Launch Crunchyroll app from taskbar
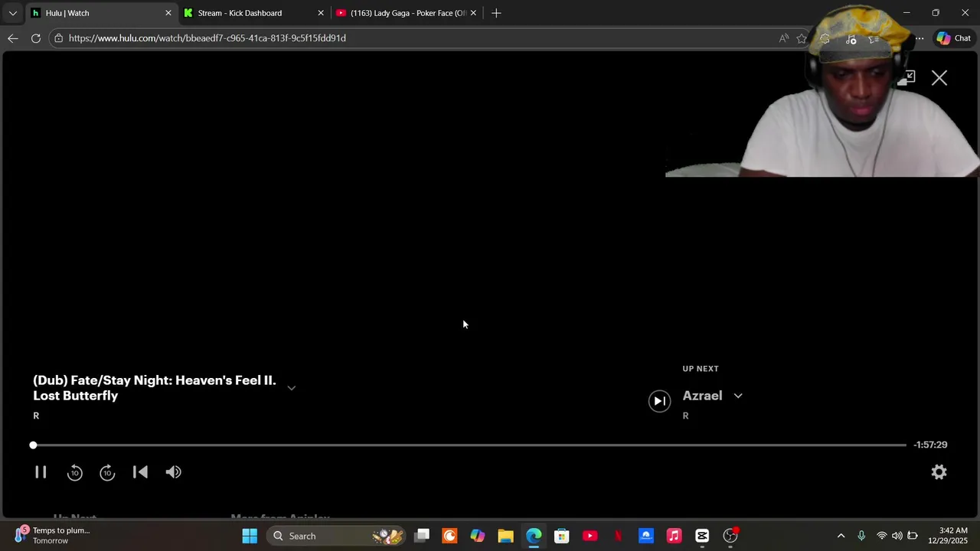980x551 pixels. click(449, 536)
